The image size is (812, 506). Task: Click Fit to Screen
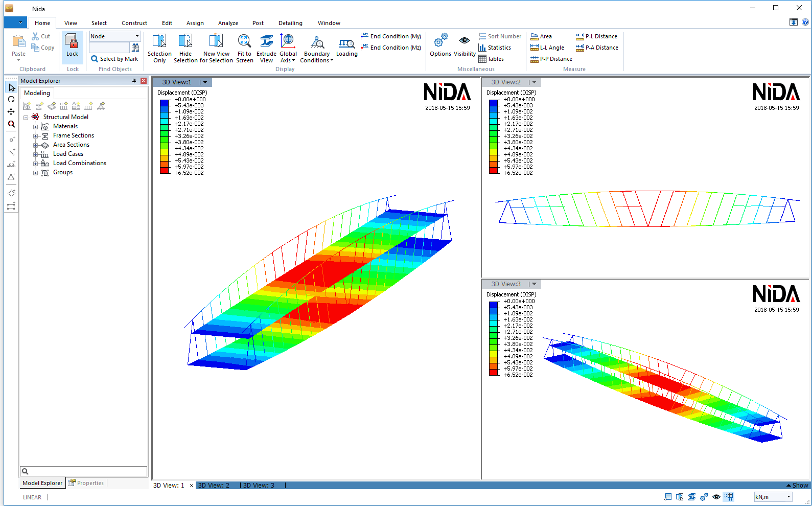(245, 49)
